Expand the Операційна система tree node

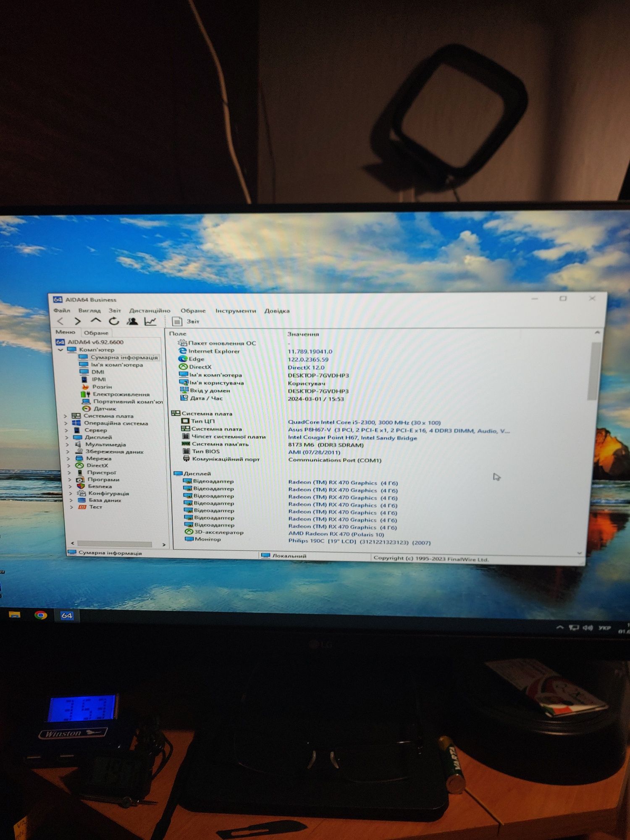point(66,423)
